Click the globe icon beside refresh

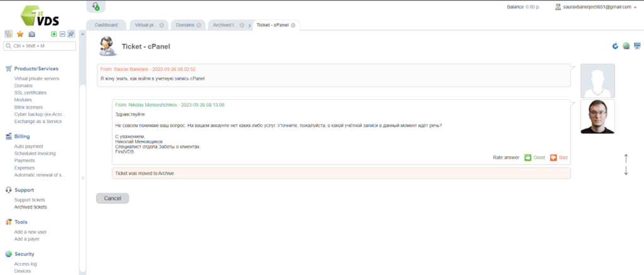(x=626, y=46)
